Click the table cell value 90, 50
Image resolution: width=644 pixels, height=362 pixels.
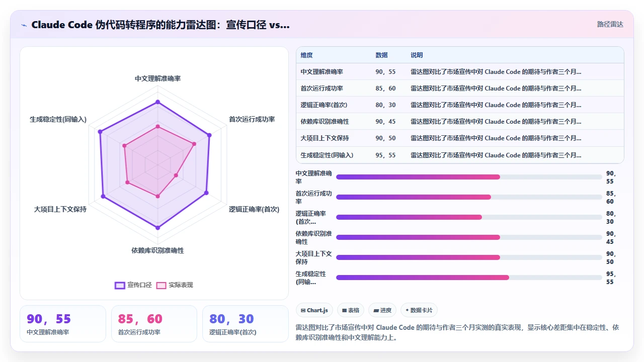coord(385,138)
